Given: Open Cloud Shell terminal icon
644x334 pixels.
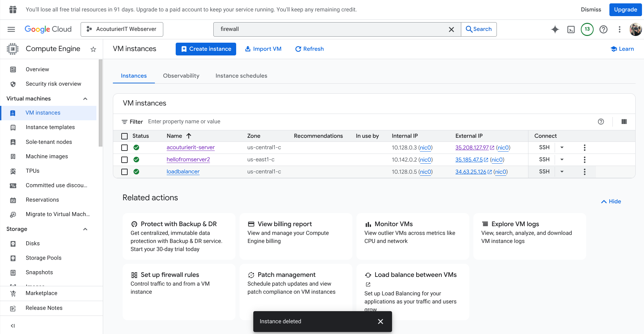Looking at the screenshot, I should point(571,30).
